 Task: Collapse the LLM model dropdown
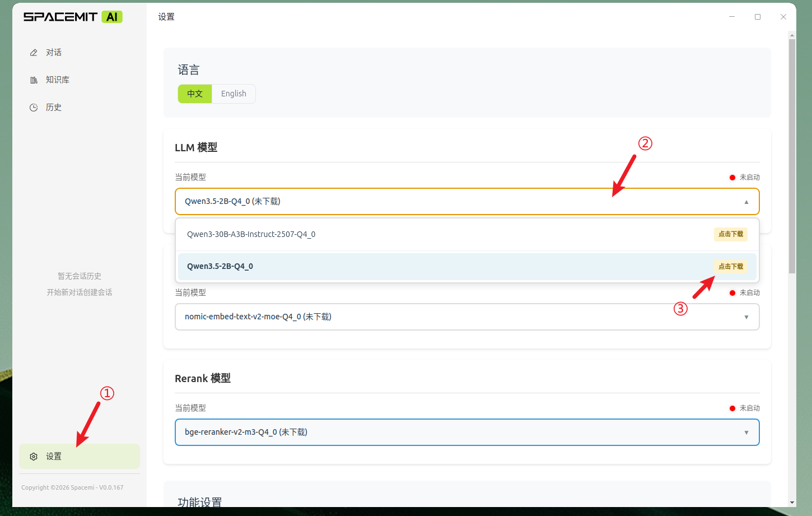pyautogui.click(x=467, y=202)
